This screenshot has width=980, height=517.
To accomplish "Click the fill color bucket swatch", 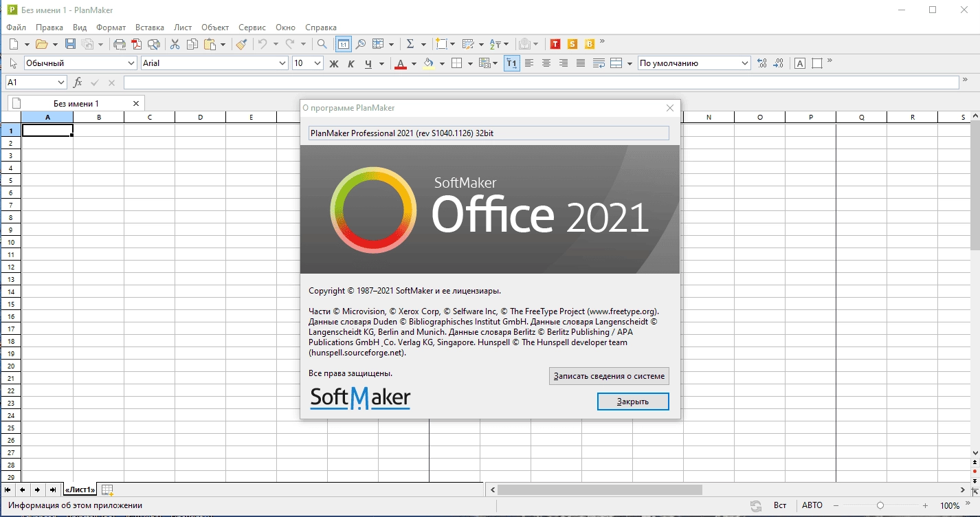I will click(x=430, y=63).
